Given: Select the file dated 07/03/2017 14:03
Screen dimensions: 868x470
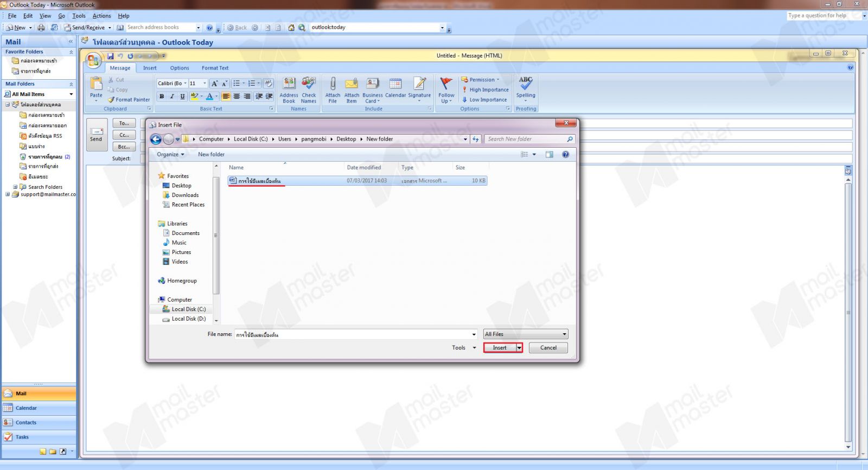Looking at the screenshot, I should [x=358, y=181].
